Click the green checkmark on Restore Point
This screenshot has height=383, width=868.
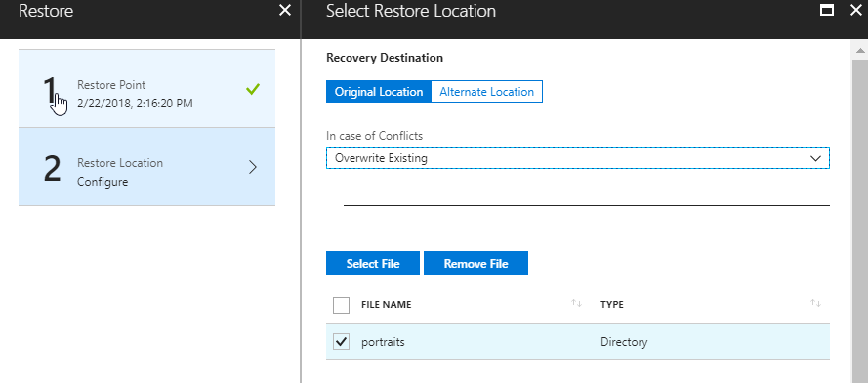click(253, 89)
